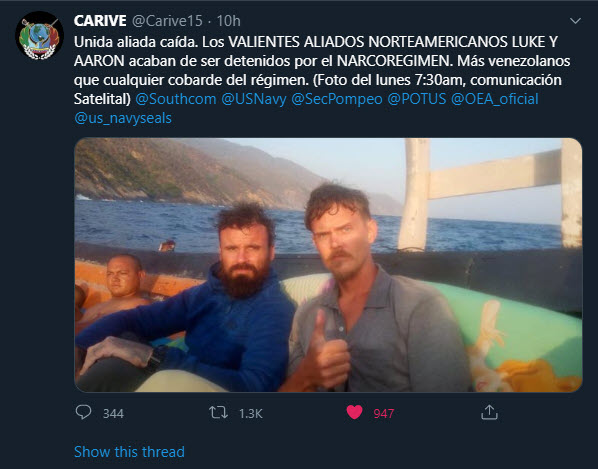The width and height of the screenshot is (598, 469).
Task: Click the @Southcom mention
Action: [x=176, y=99]
